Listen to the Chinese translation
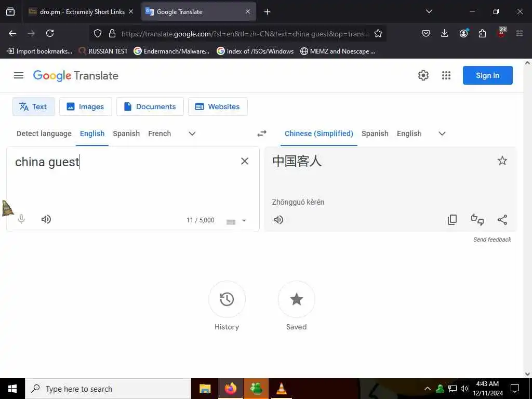The height and width of the screenshot is (399, 532). click(x=278, y=220)
